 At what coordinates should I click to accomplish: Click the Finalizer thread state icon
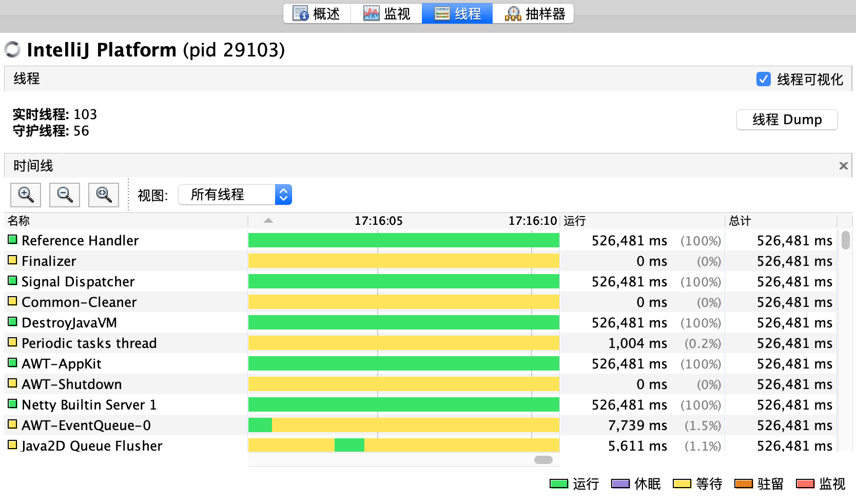point(13,260)
